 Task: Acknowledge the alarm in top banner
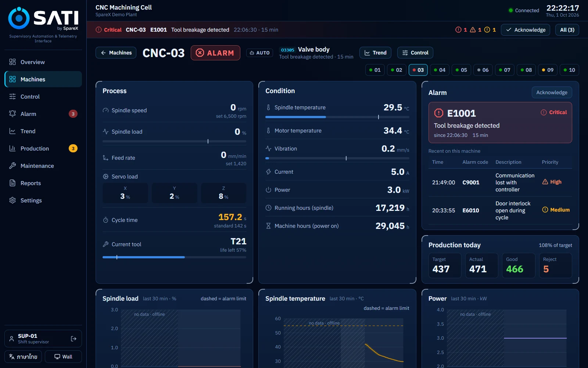tap(526, 30)
